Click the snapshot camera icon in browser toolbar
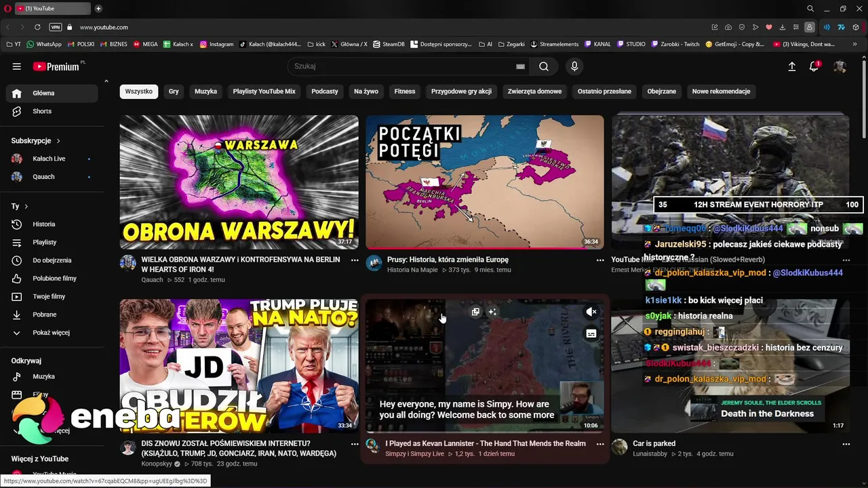The height and width of the screenshot is (488, 868). click(x=728, y=27)
